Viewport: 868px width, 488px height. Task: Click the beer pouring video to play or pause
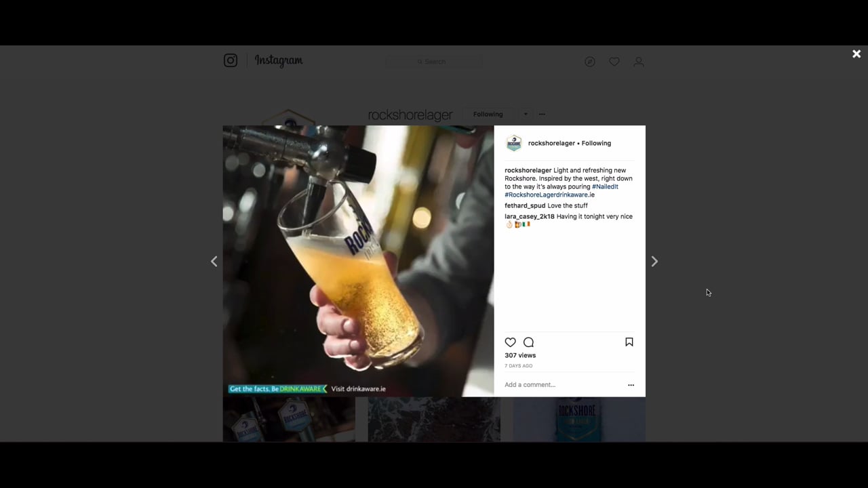click(x=358, y=261)
